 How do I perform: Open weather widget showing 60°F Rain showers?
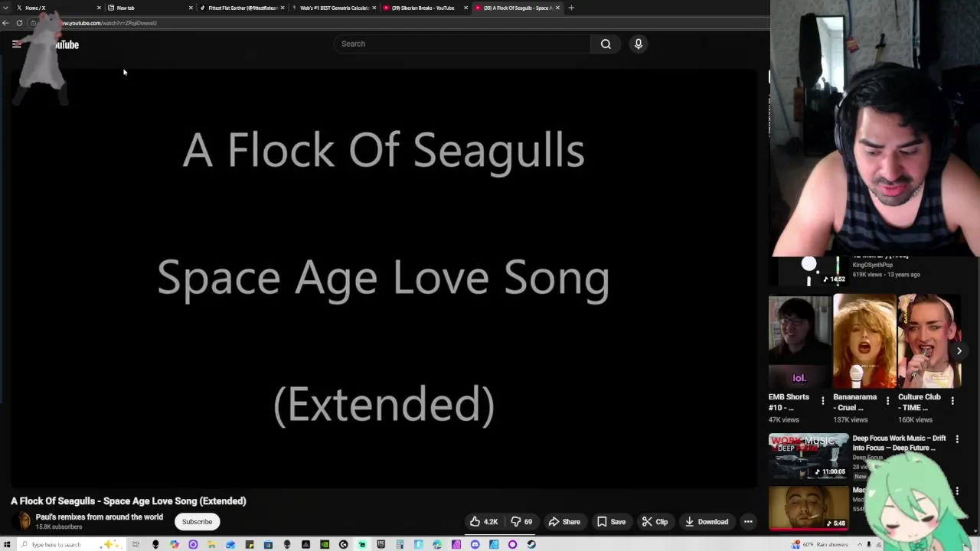[x=819, y=544]
